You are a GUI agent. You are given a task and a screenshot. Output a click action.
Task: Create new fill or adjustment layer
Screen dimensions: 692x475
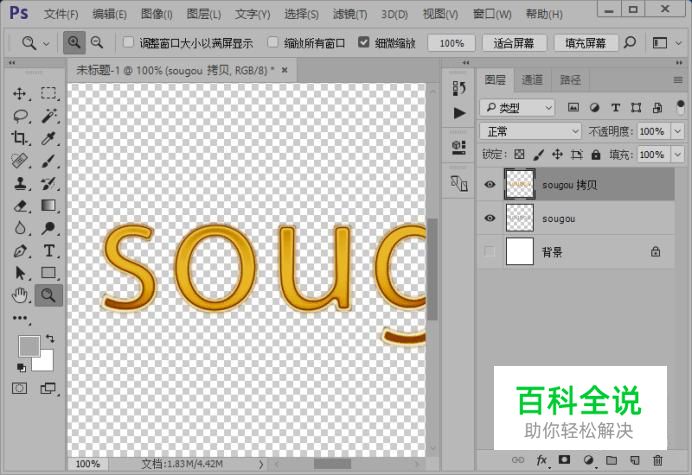[588, 460]
